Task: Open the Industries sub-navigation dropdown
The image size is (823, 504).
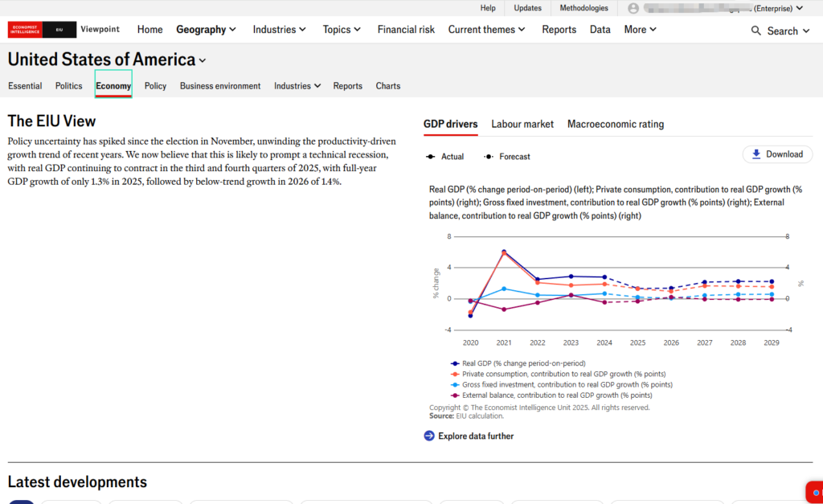Action: click(297, 86)
